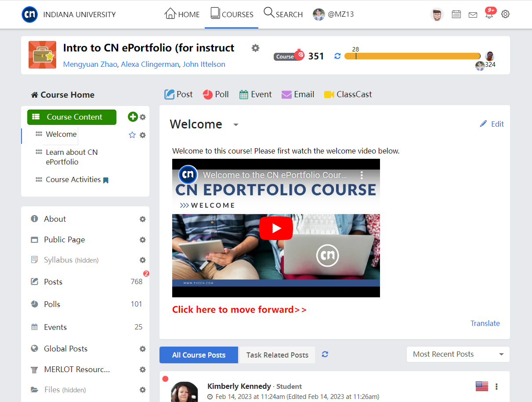532x402 pixels.
Task: Open instructor Mengyuan Zhao's profile
Action: coord(90,64)
